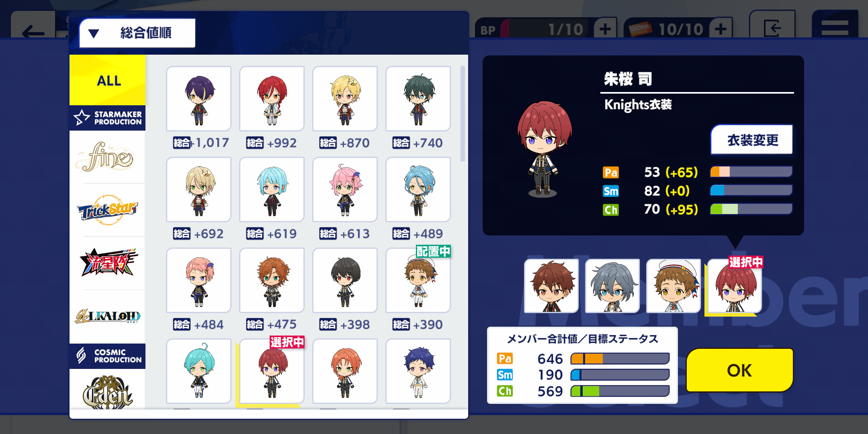Click the exit door icon at top
868x434 pixels.
tap(772, 27)
